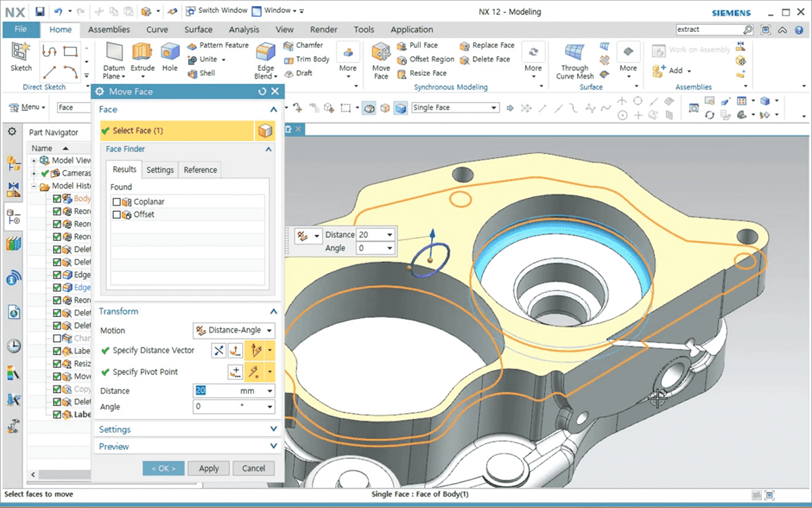This screenshot has width=812, height=508.
Task: Open the Single Face selection rule dropdown
Action: click(455, 108)
